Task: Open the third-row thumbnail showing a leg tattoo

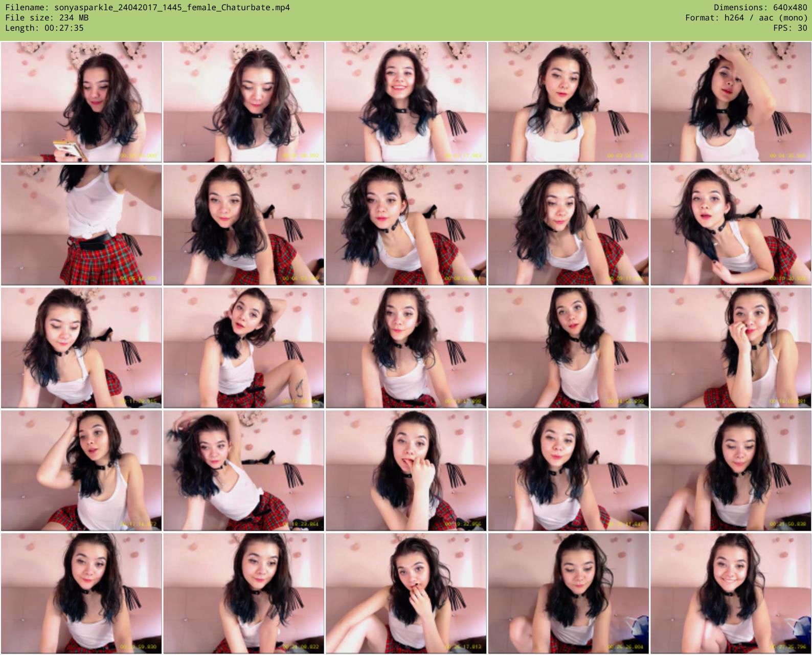Action: [x=243, y=348]
